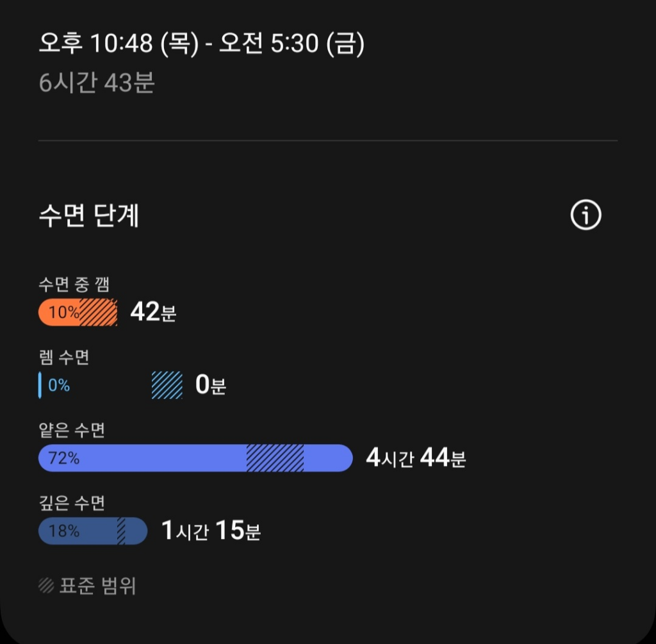Image resolution: width=656 pixels, height=644 pixels.
Task: Tap the 4시간 44분 light sleep duration
Action: (416, 459)
